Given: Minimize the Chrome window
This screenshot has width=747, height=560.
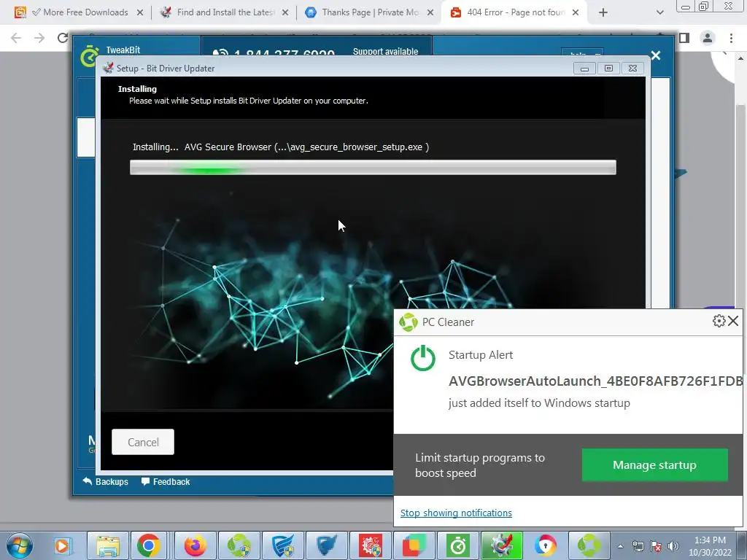Looking at the screenshot, I should tap(686, 6).
